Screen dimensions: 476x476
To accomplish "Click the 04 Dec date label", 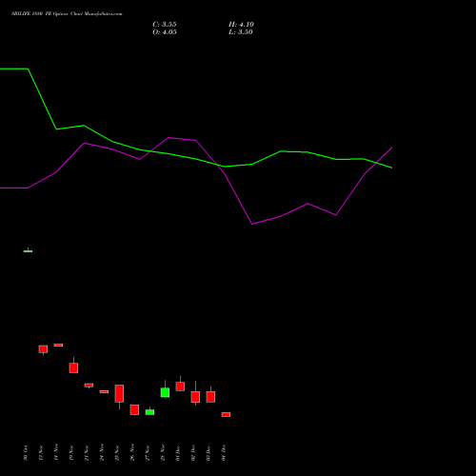I will pos(224,452).
